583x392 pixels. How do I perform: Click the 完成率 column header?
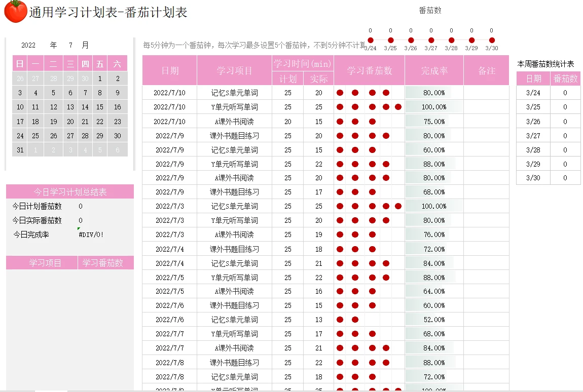tap(434, 70)
